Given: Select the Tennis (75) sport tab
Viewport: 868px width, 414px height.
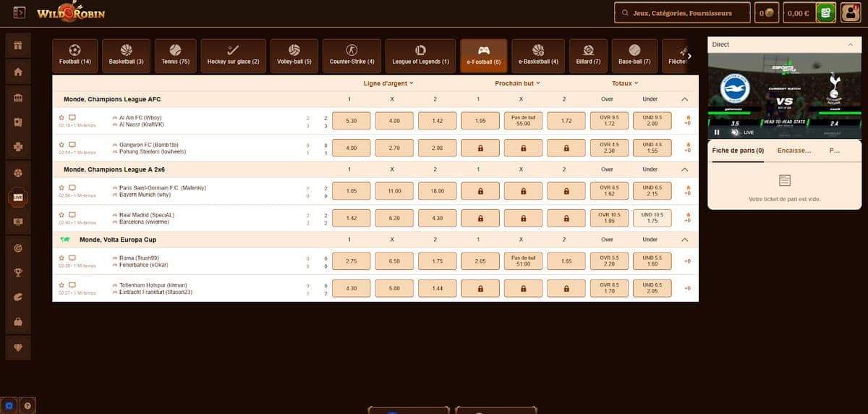Looking at the screenshot, I should [174, 55].
